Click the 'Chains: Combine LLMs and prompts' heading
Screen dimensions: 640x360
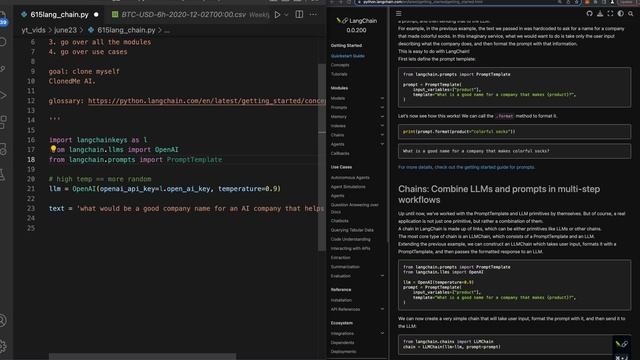[499, 194]
